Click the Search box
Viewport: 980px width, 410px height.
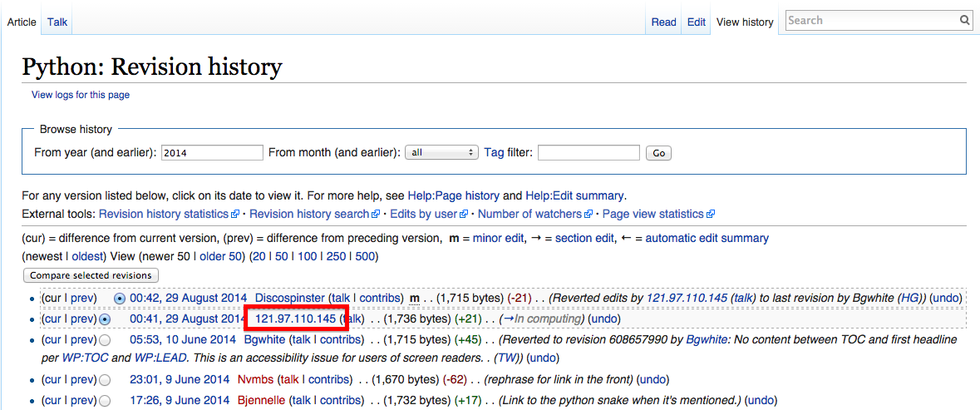point(870,20)
